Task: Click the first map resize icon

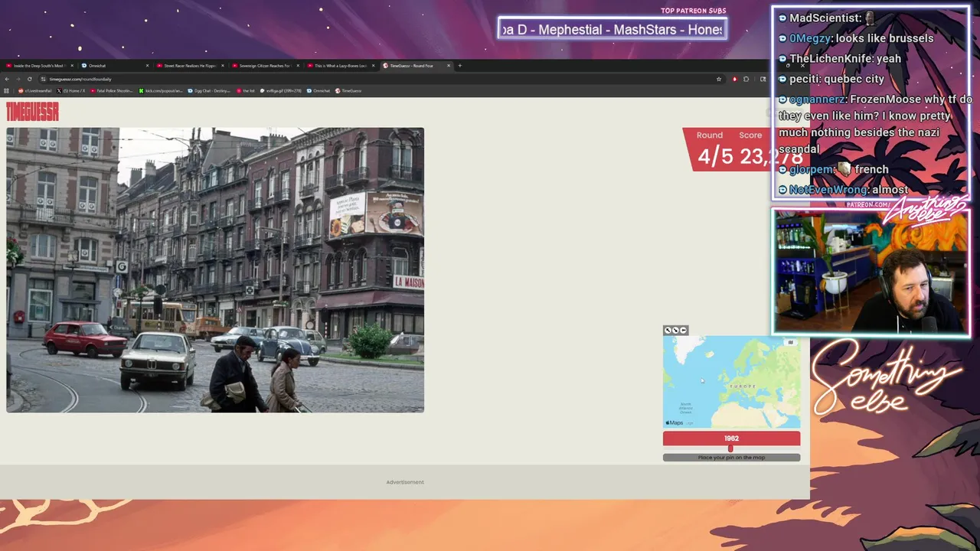Action: coord(668,331)
